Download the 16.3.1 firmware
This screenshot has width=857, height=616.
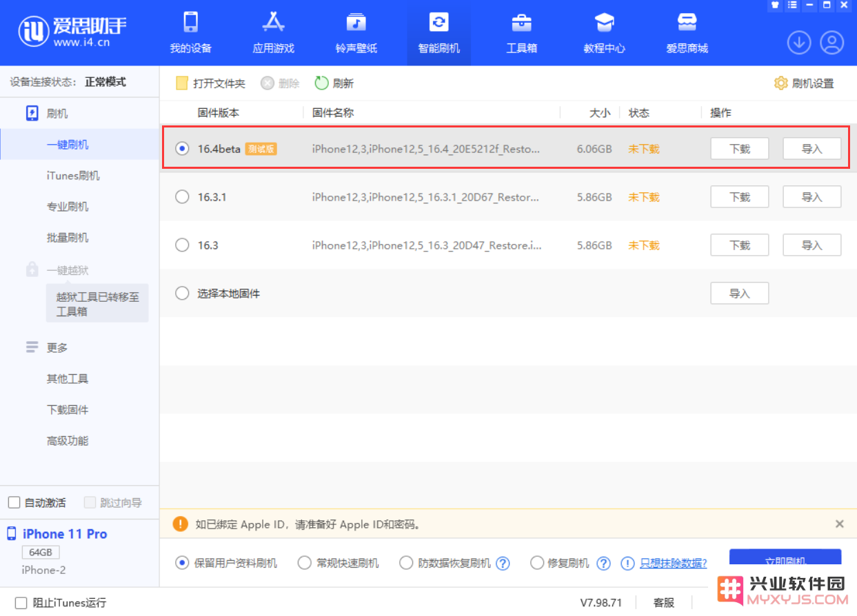click(x=740, y=197)
